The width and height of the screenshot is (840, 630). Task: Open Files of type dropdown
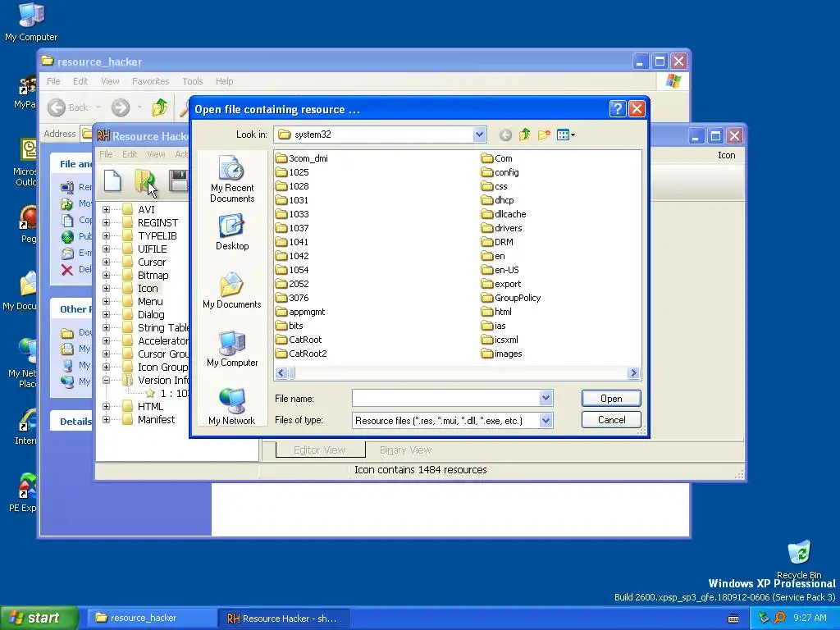point(546,421)
